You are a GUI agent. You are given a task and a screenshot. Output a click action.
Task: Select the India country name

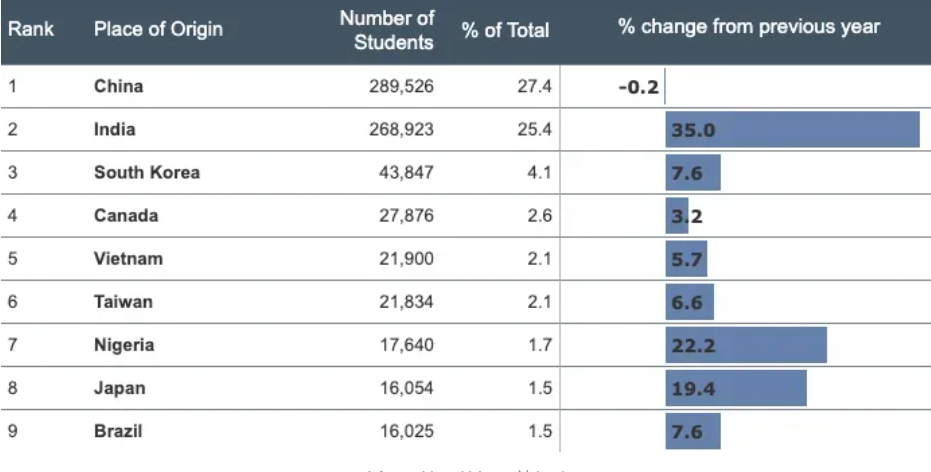click(x=115, y=129)
